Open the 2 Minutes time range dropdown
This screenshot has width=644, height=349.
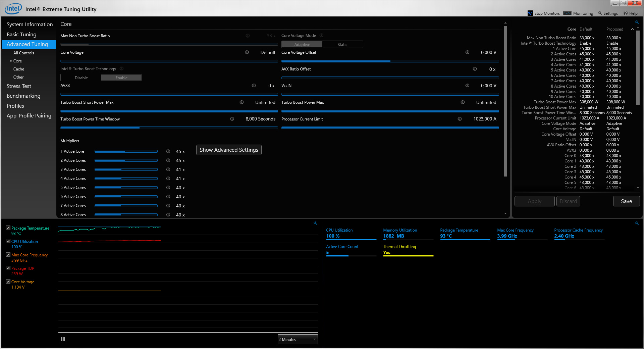click(x=298, y=340)
